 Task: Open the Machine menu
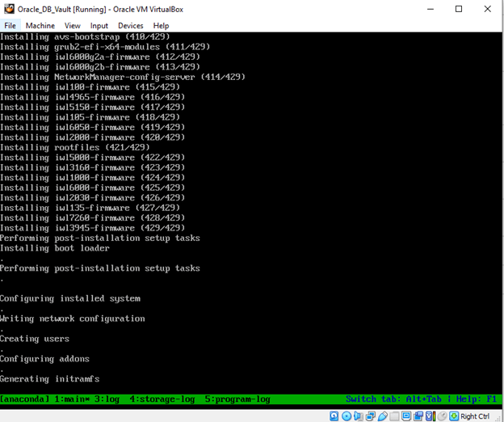[x=40, y=25]
